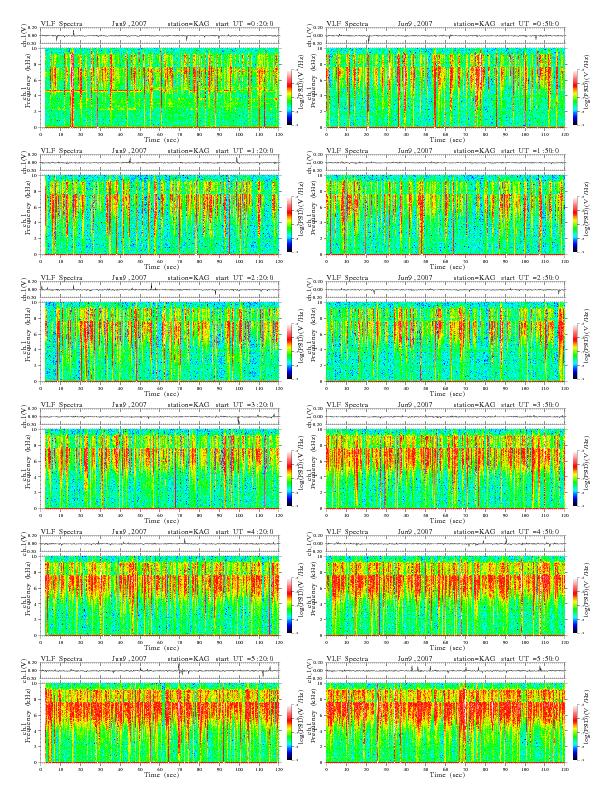Click the ch.1 waveform strip above the 4:50:0 spectrogram
This screenshot has height=792, width=612.
(445, 543)
